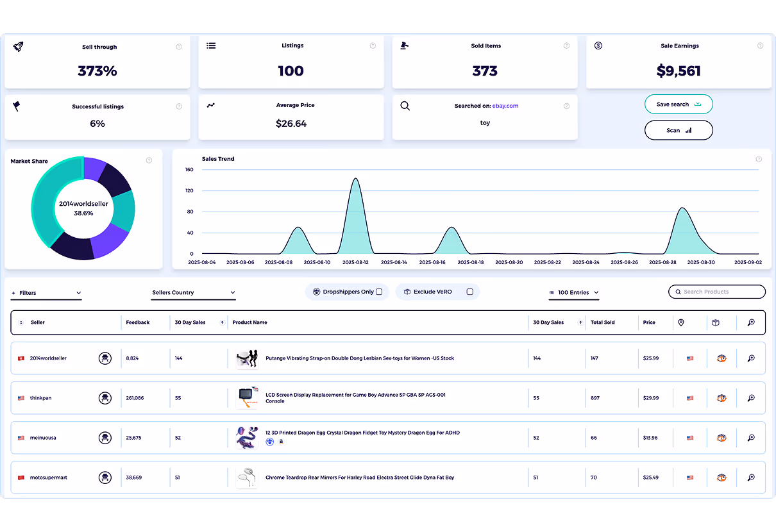Click the Sell through help question icon
776x532 pixels.
pyautogui.click(x=179, y=47)
